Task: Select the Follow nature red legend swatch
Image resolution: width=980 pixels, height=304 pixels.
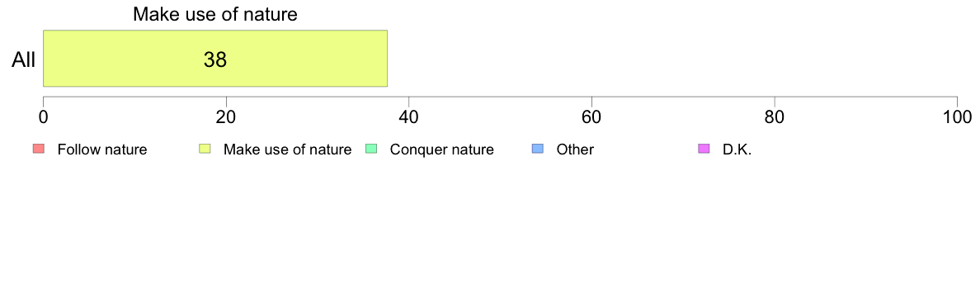Action: [x=38, y=149]
